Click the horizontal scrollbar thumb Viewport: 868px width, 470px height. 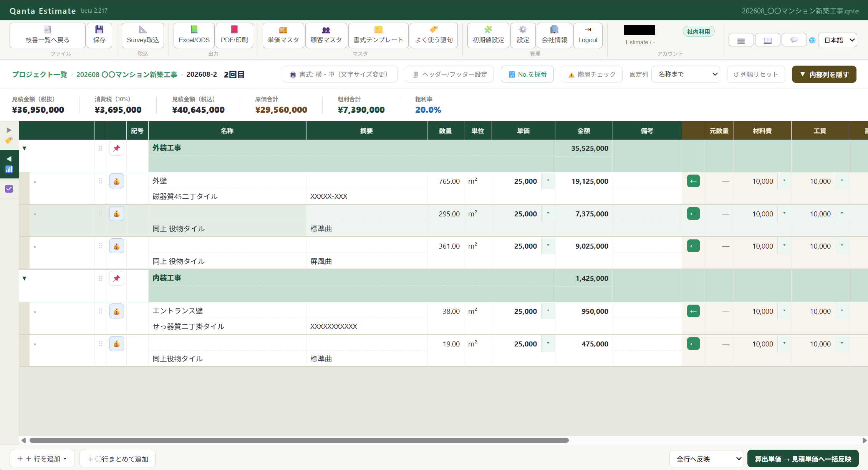(299, 440)
